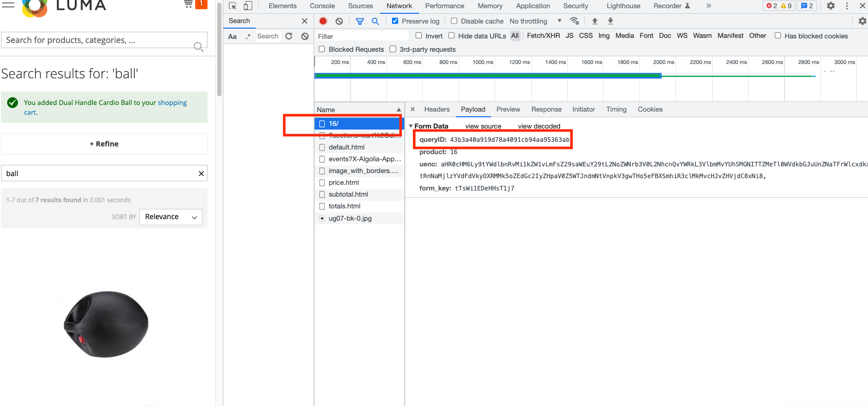Collapse the Form Data section
This screenshot has height=406, width=868.
tap(410, 126)
